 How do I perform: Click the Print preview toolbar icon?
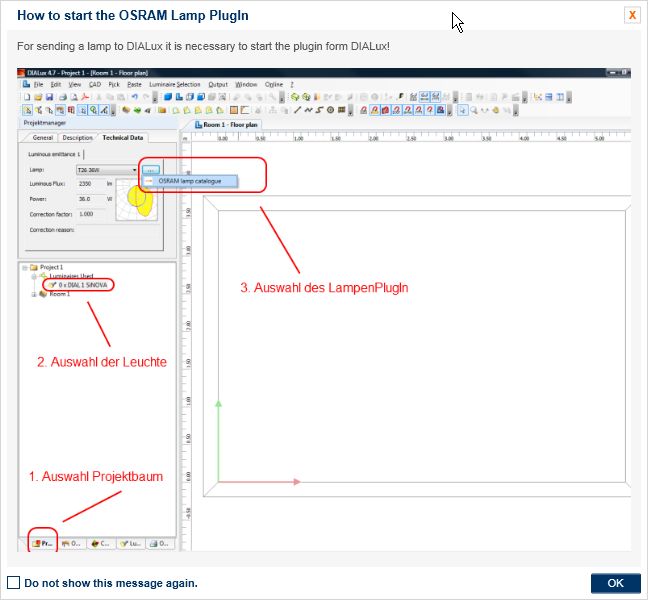coord(74,98)
